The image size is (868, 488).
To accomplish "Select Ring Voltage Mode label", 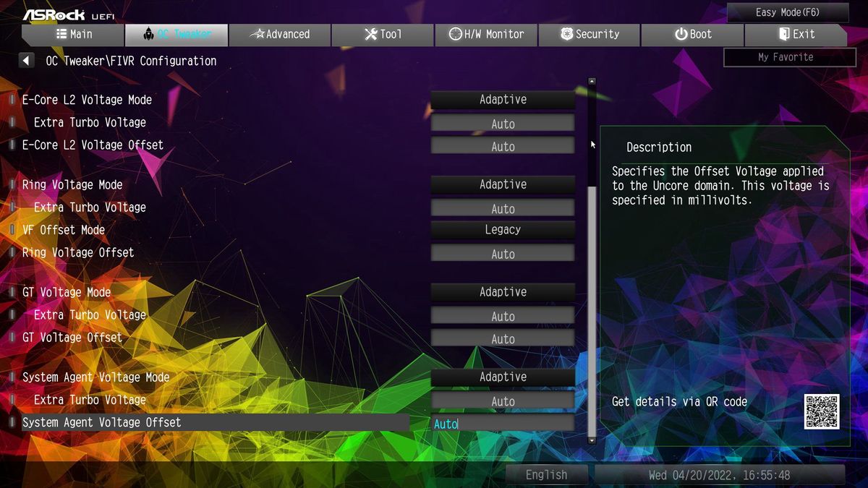I will tap(72, 184).
